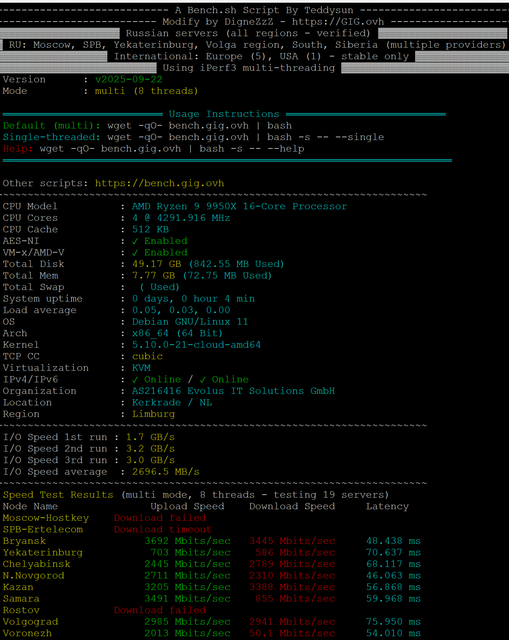Click CPU model AMD Ryzen 9 9950X text

click(x=239, y=206)
